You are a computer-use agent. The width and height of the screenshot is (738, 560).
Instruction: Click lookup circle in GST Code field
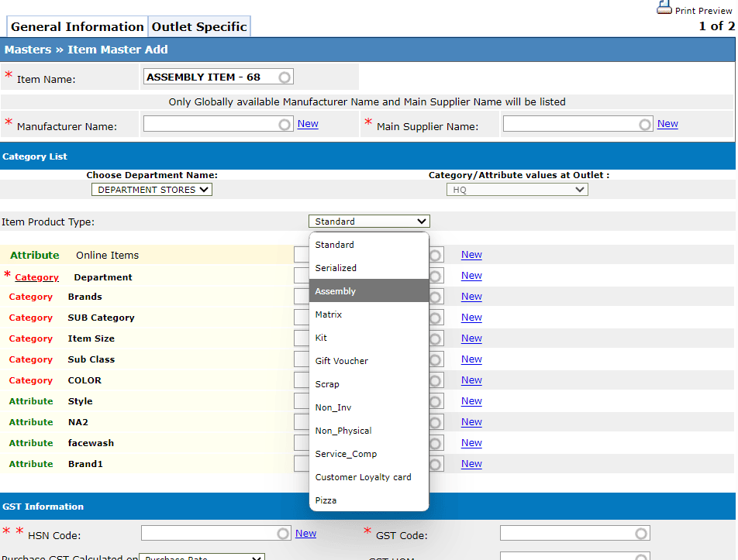click(x=640, y=534)
